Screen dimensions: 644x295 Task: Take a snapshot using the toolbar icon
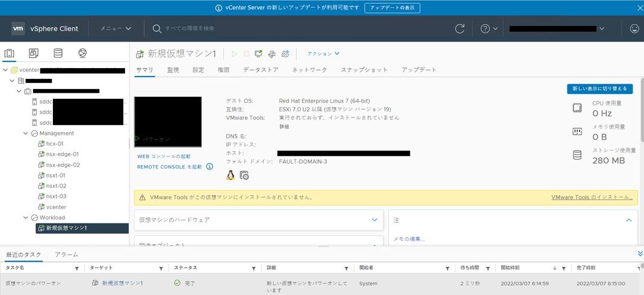pos(285,54)
